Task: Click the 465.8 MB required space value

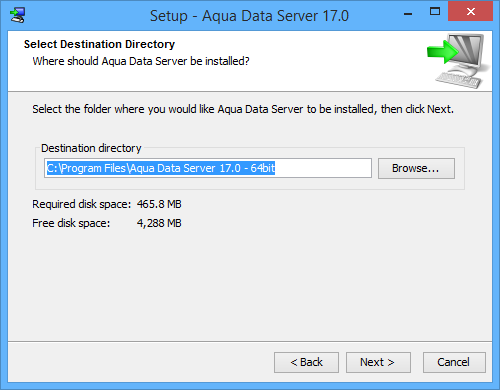Action: pos(159,204)
